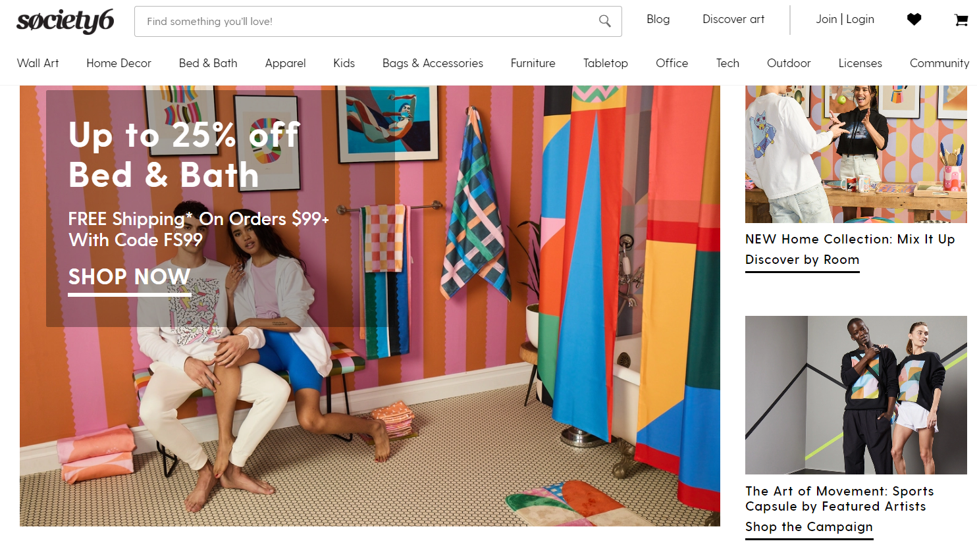Click SHOP NOW on the banner
This screenshot has height=560, width=977.
(129, 277)
